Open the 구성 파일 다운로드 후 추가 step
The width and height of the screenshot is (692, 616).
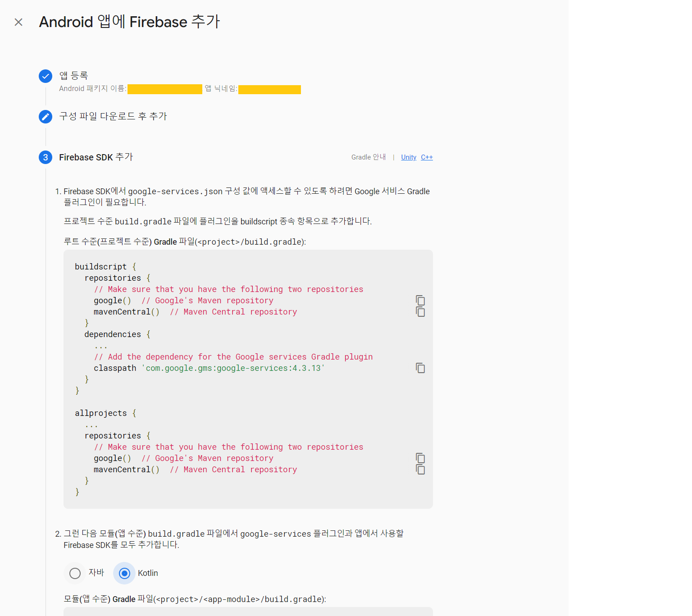click(x=113, y=116)
